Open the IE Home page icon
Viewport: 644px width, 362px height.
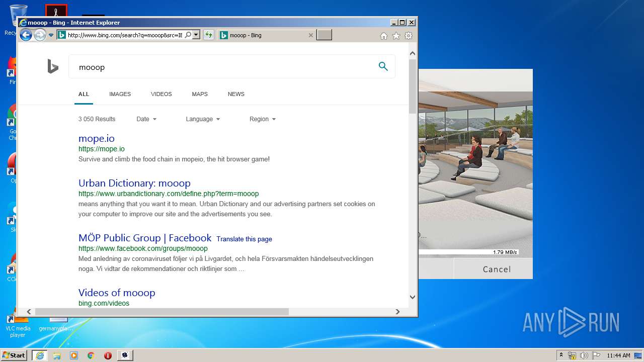coord(383,36)
